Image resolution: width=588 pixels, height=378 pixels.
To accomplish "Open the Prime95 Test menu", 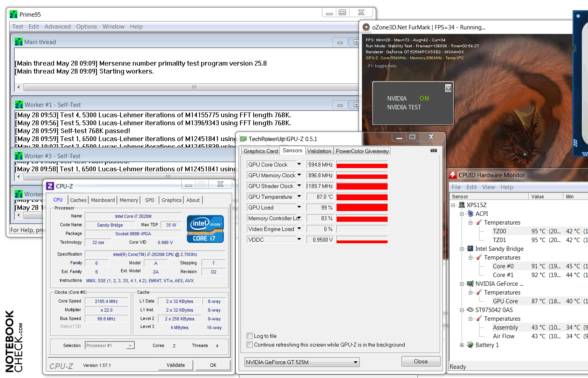I will point(17,27).
